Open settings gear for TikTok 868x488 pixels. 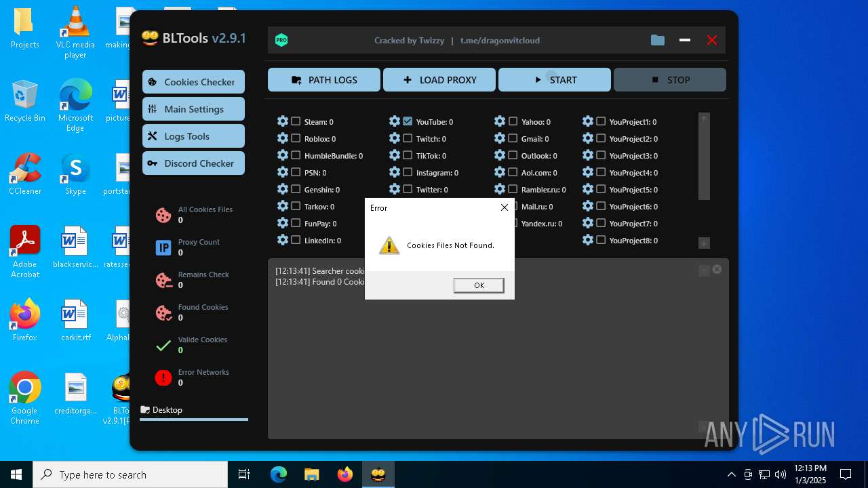pyautogui.click(x=395, y=155)
